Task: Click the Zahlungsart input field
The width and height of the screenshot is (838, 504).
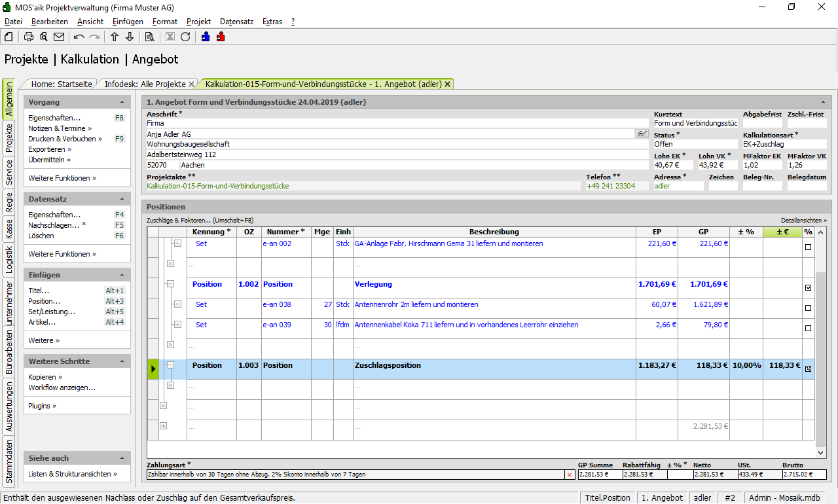Action: (354, 475)
